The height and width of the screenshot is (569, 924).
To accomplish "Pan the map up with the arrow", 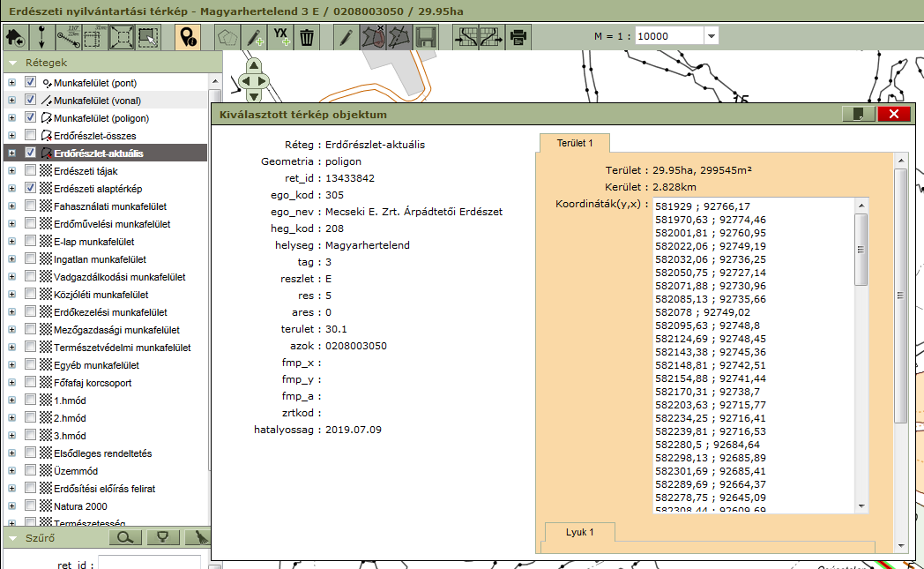I will click(x=253, y=65).
